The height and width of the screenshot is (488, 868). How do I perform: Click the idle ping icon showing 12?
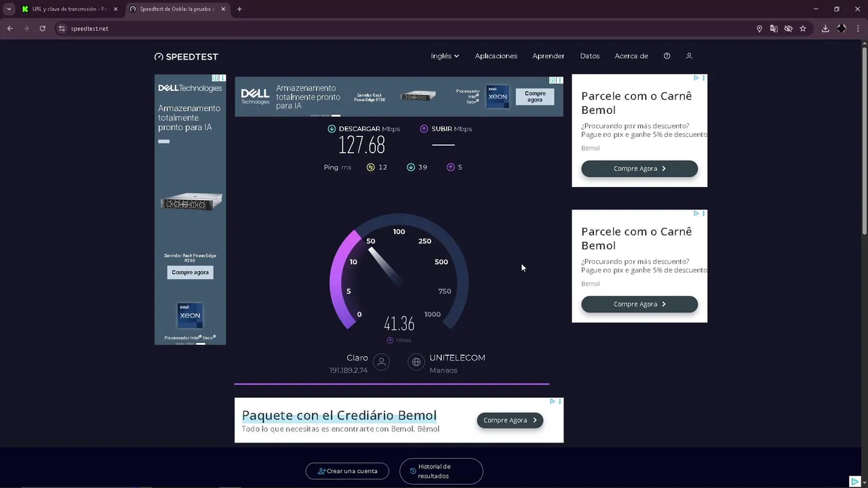pyautogui.click(x=371, y=167)
